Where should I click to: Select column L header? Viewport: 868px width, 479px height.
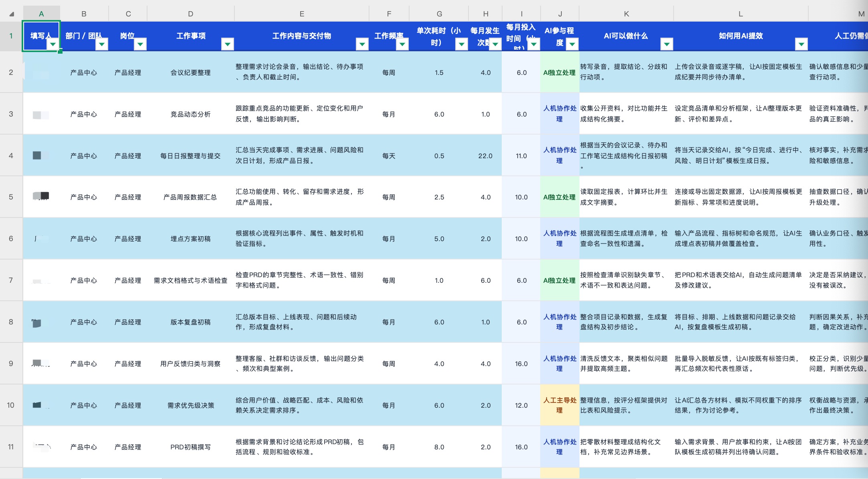pyautogui.click(x=741, y=14)
